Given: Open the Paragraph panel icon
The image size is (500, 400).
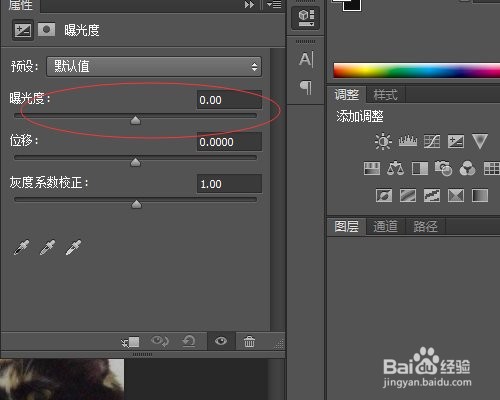Looking at the screenshot, I should tap(306, 88).
